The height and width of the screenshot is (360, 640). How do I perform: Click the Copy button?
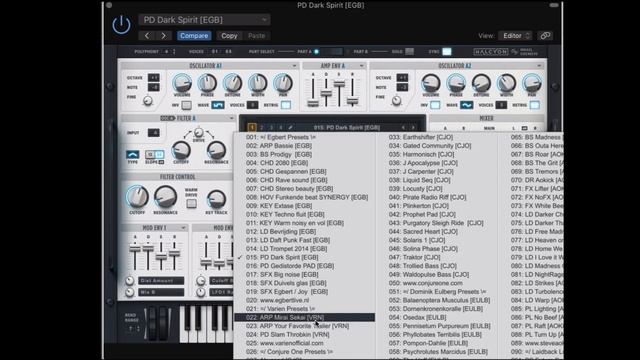(229, 36)
